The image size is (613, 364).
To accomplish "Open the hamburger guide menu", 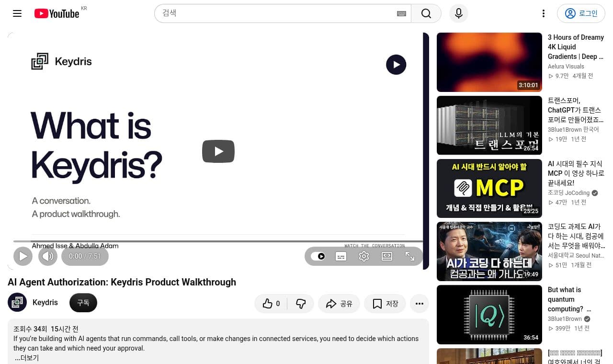I will point(17,13).
